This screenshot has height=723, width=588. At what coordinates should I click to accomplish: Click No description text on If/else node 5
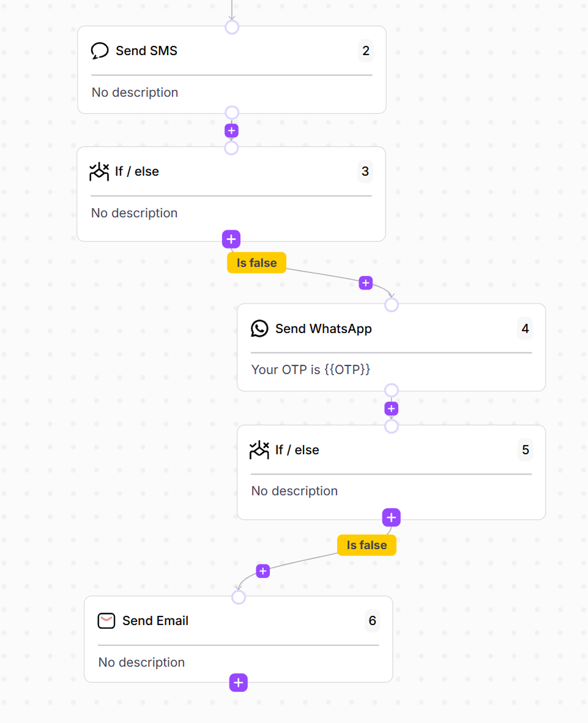point(294,490)
